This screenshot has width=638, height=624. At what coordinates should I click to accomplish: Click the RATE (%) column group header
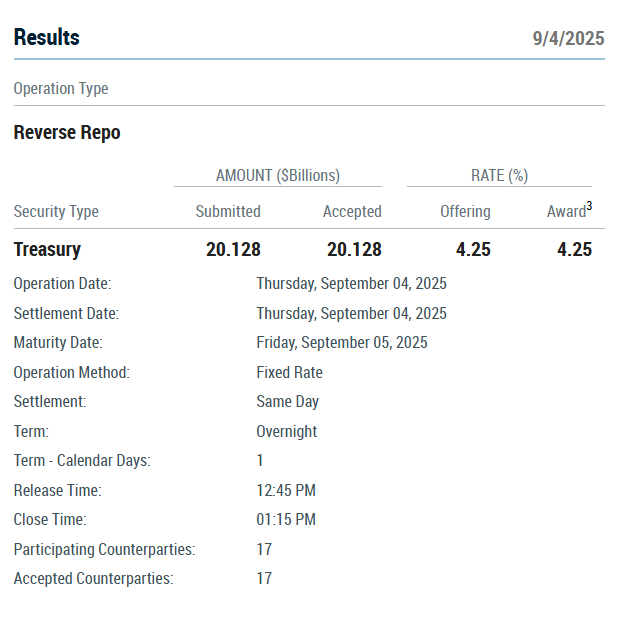(x=499, y=176)
